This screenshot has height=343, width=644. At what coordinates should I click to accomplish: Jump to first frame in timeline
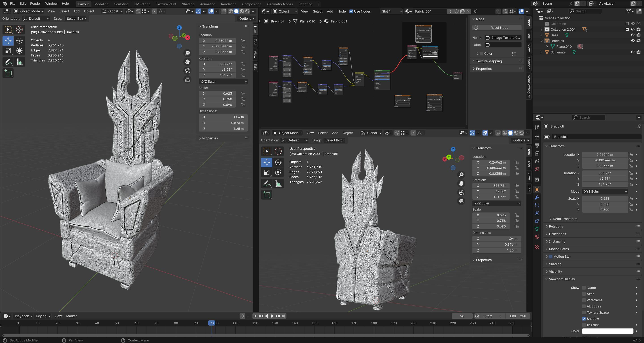(x=255, y=316)
